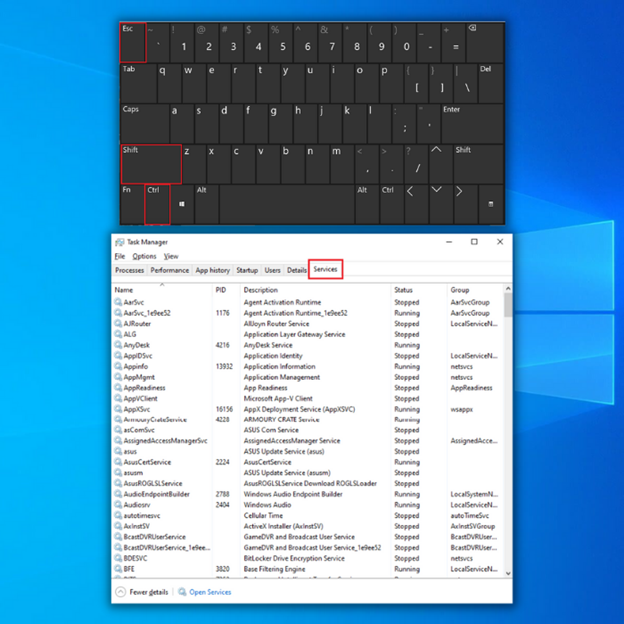Toggle the Fn key on keyboard
Screen dimensions: 624x624
132,205
